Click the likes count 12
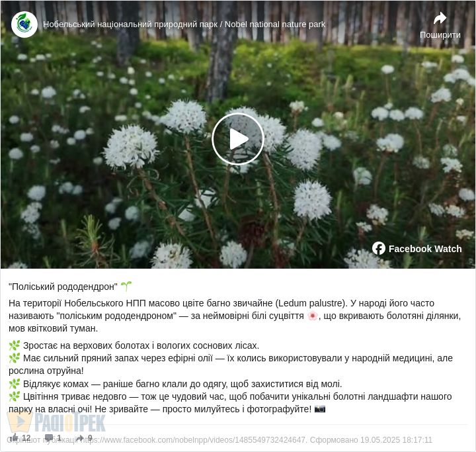 pos(26,438)
